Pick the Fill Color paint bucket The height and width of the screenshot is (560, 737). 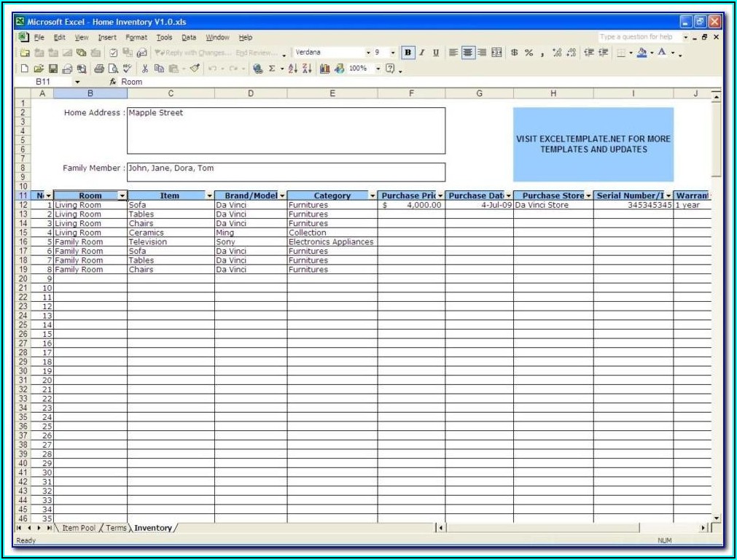(x=642, y=52)
